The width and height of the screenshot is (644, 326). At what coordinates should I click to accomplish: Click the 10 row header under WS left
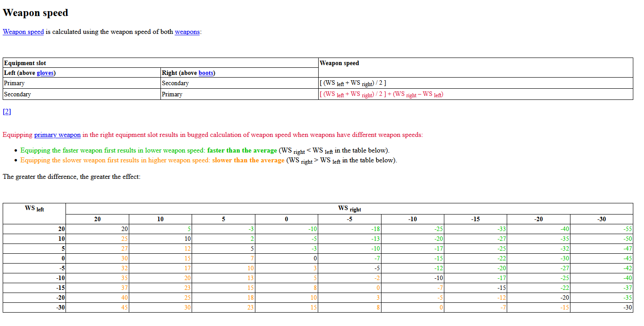[34, 239]
